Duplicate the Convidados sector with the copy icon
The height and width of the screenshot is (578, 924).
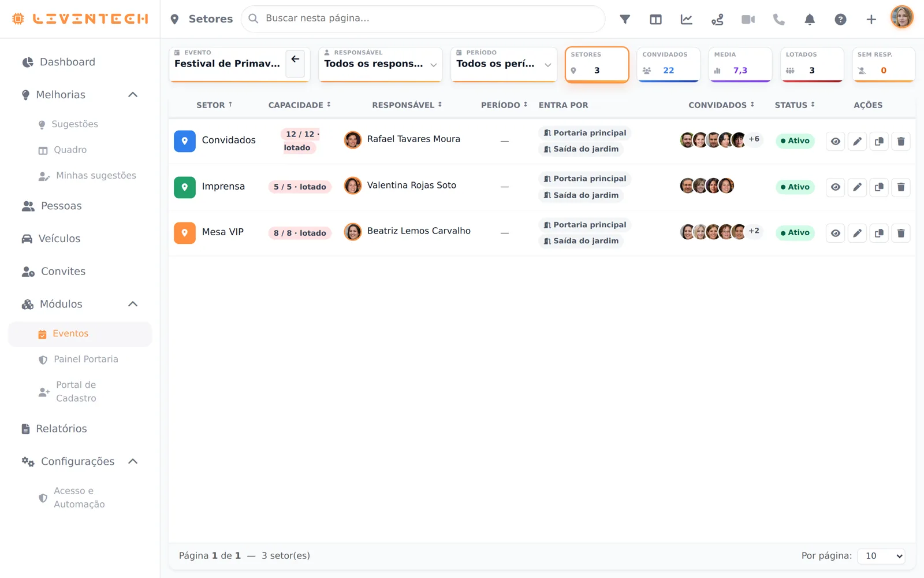pos(879,141)
